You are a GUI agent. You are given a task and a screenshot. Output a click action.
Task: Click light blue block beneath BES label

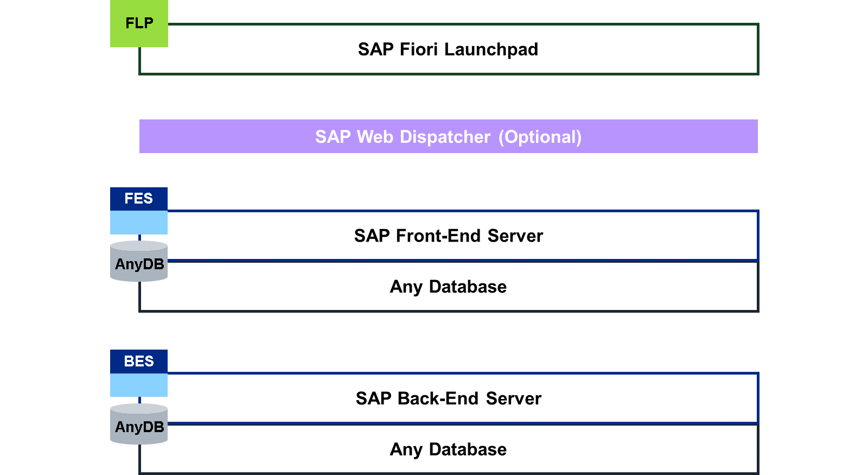(139, 385)
